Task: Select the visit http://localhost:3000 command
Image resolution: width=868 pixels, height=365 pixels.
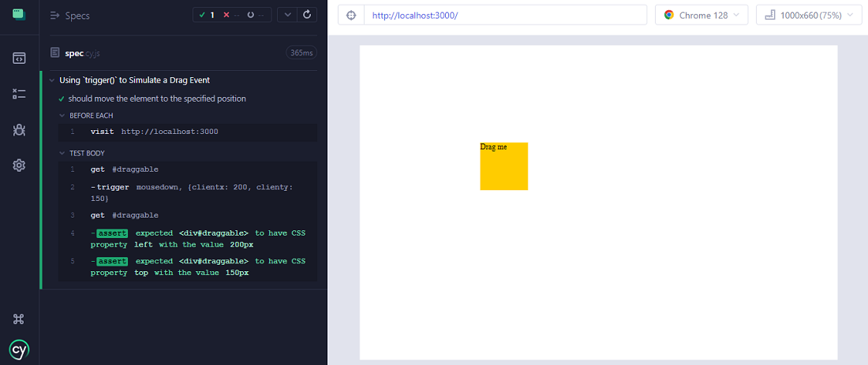Action: tap(188, 132)
